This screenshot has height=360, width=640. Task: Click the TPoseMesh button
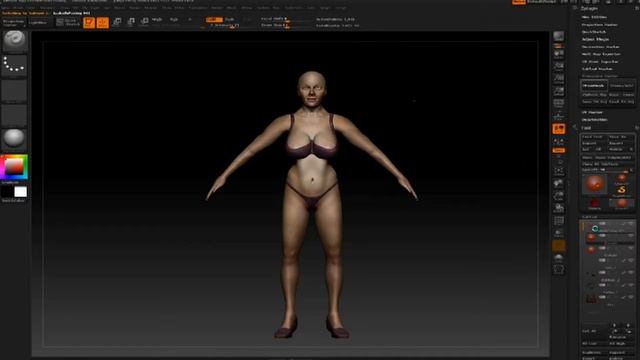(594, 86)
